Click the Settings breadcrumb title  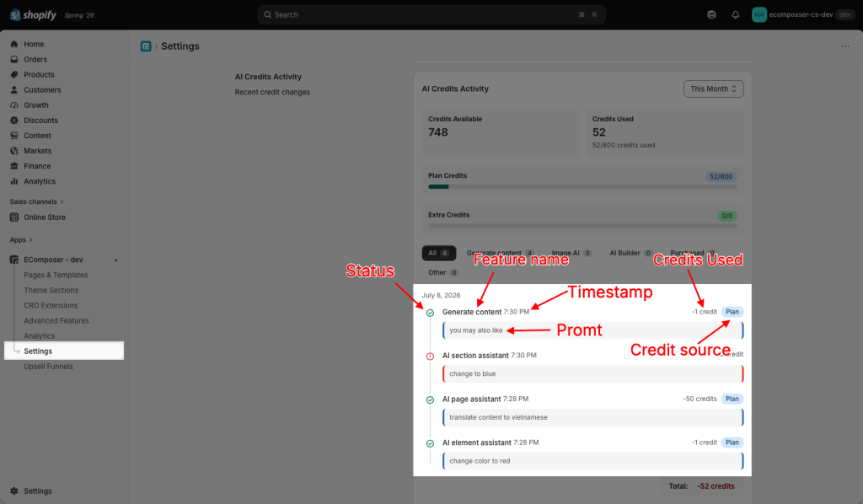[x=180, y=46]
